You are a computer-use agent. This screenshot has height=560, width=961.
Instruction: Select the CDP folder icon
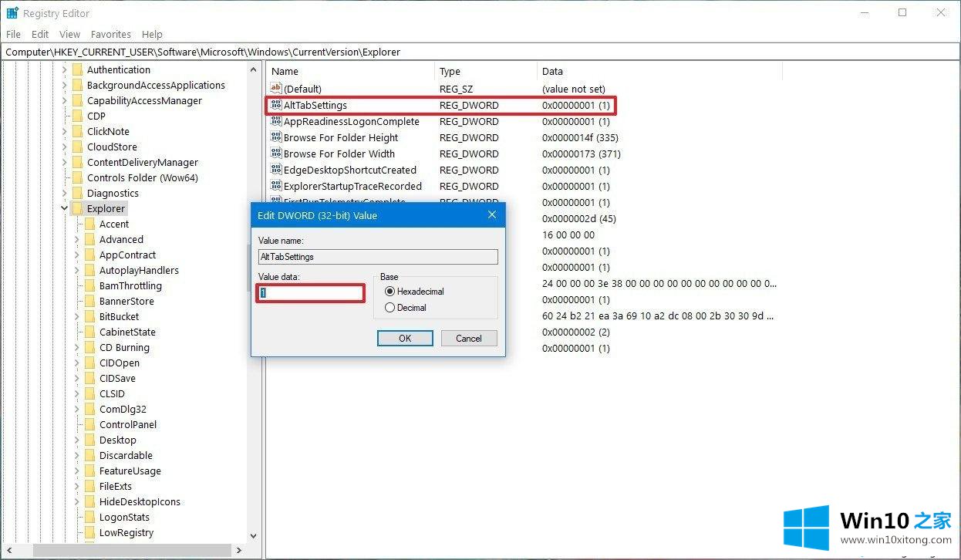(x=77, y=116)
